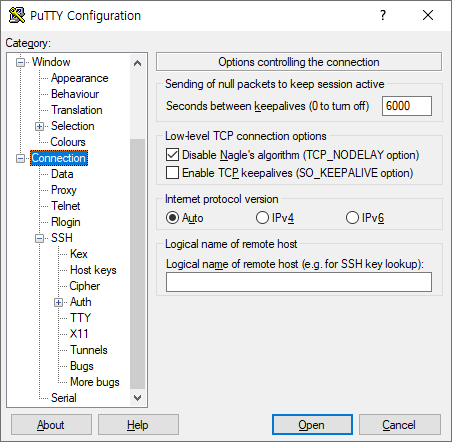Open the Selection category
The image size is (452, 442).
[73, 126]
